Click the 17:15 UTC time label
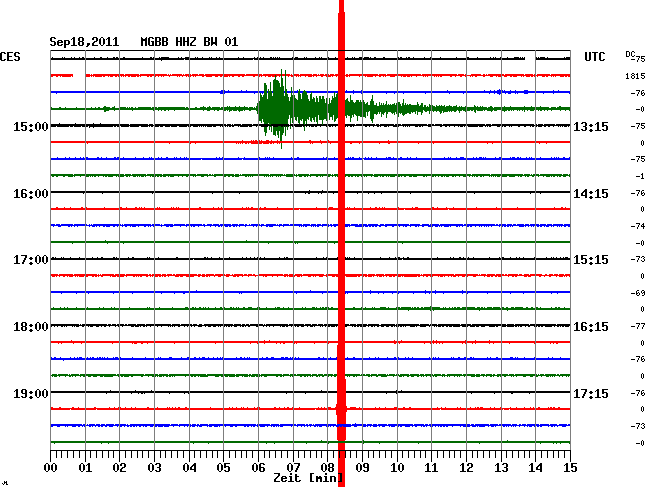The image size is (650, 494). pyautogui.click(x=591, y=393)
